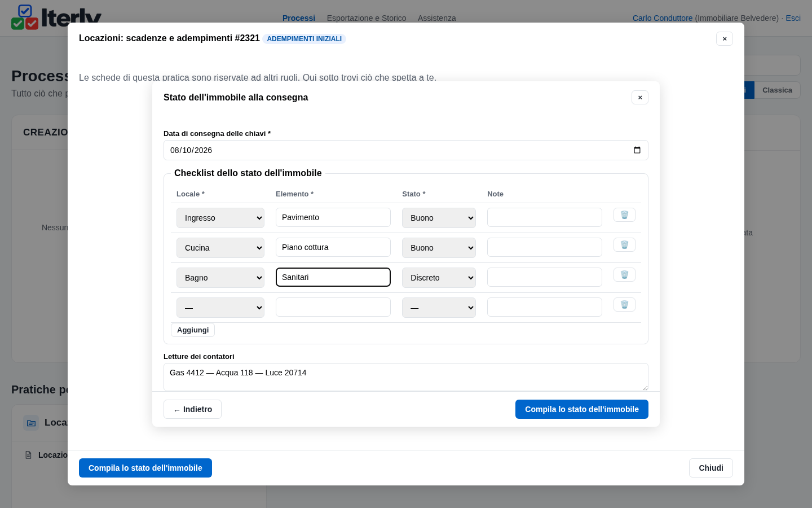Submit with Compila lo stato dell'immobile in dialog
This screenshot has width=812, height=508.
[x=582, y=409]
